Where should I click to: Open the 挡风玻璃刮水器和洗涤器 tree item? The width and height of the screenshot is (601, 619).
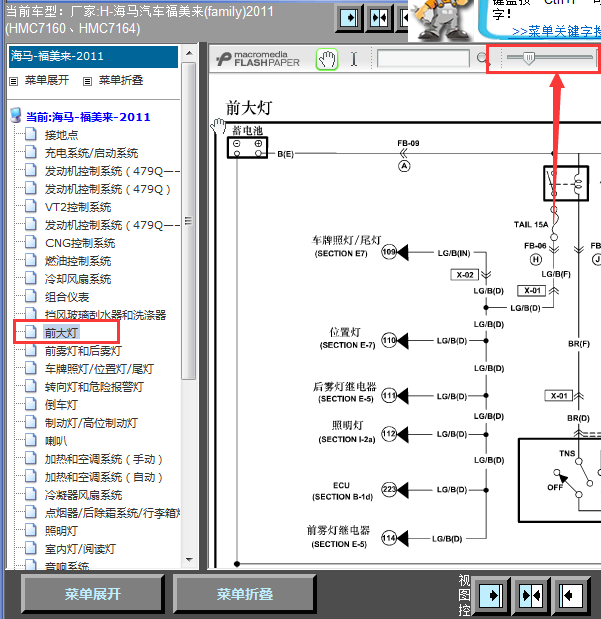(x=105, y=315)
